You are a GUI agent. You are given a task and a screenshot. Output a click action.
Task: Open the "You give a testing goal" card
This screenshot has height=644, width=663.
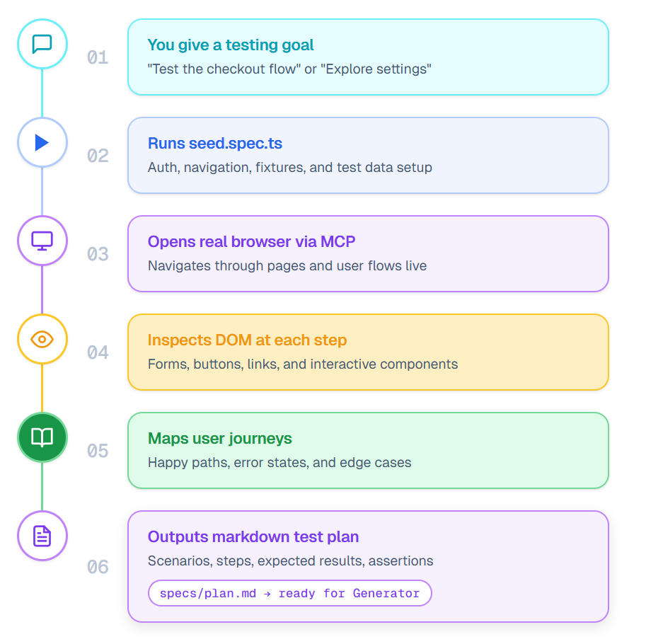(368, 57)
